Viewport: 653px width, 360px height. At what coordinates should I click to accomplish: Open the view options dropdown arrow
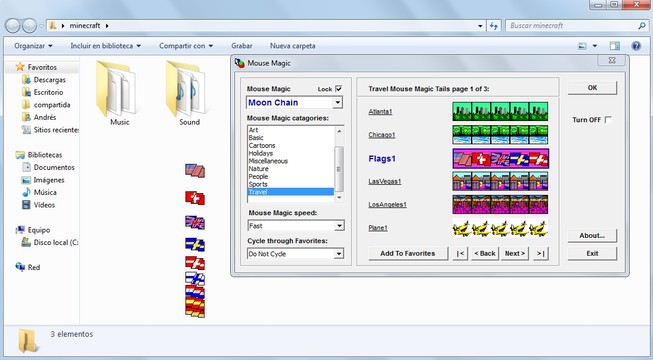(595, 46)
